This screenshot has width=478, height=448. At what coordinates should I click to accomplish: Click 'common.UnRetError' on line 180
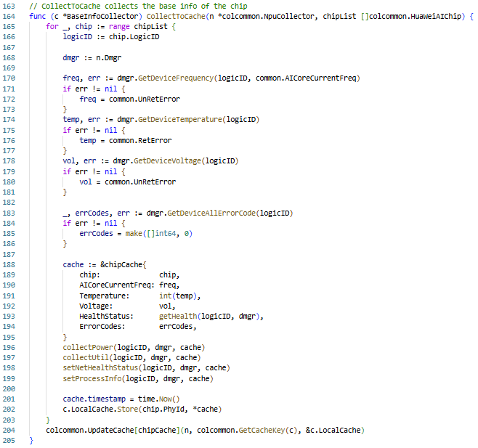[x=140, y=182]
